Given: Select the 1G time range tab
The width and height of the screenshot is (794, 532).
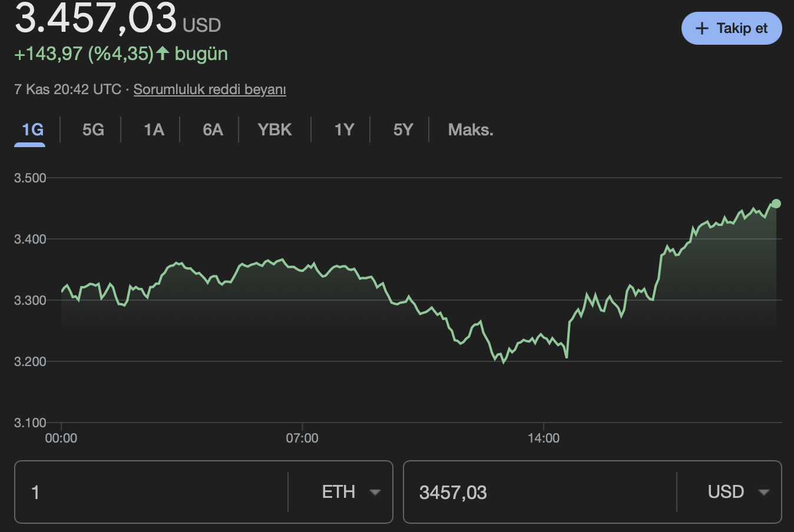Looking at the screenshot, I should pos(30,129).
